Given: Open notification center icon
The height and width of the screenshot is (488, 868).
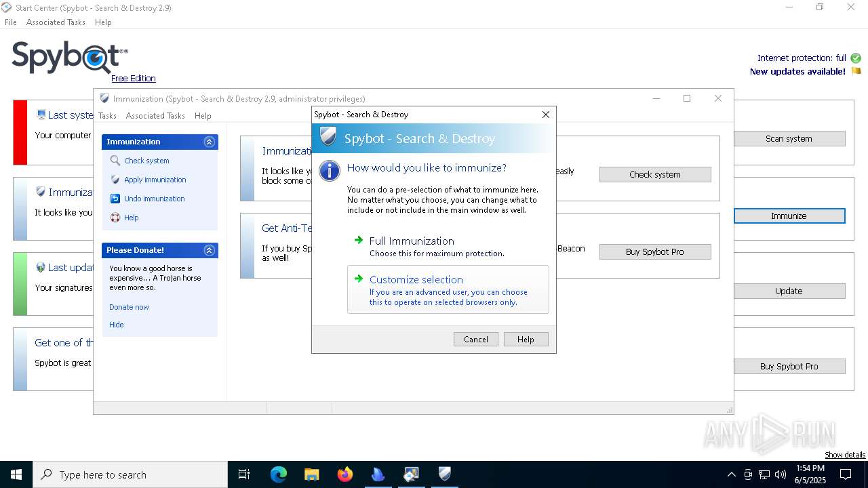Looking at the screenshot, I should click(x=846, y=474).
